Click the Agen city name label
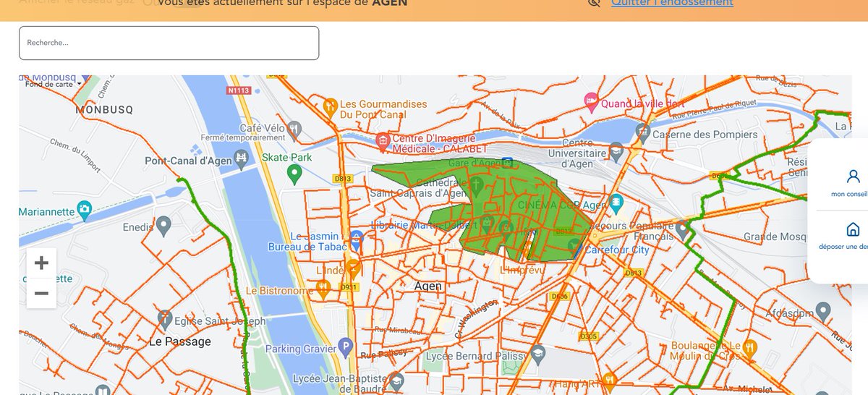The image size is (868, 395). pyautogui.click(x=428, y=286)
